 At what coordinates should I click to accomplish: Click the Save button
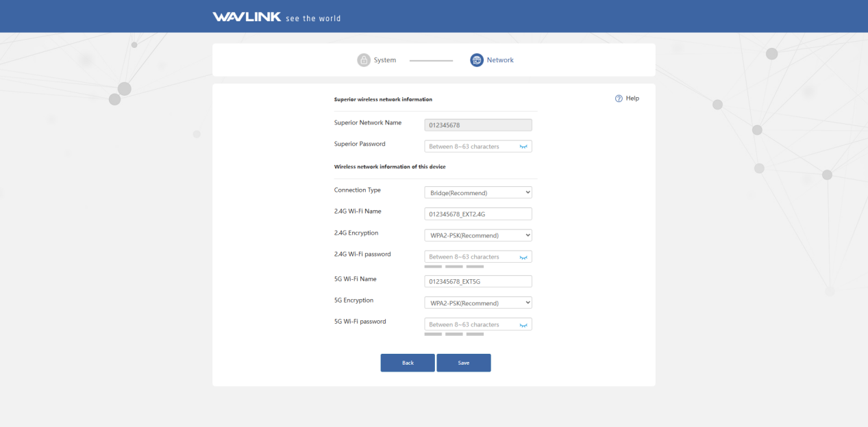point(464,363)
